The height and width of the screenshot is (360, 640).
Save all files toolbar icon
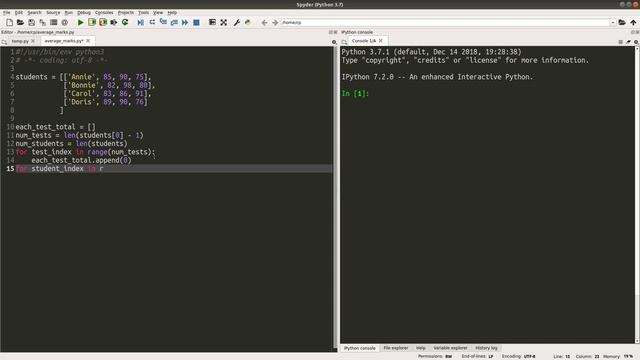[x=42, y=22]
